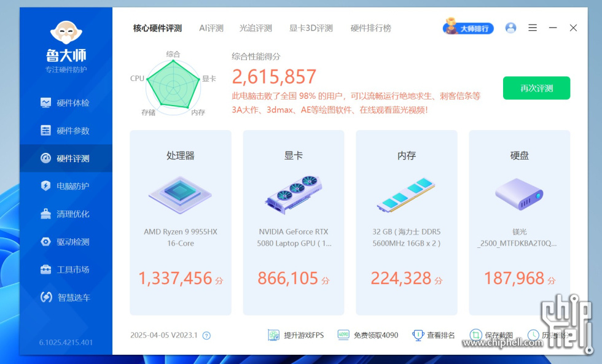Image resolution: width=602 pixels, height=364 pixels.
Task: Open 硬件参数 in the sidebar
Action: 66,130
